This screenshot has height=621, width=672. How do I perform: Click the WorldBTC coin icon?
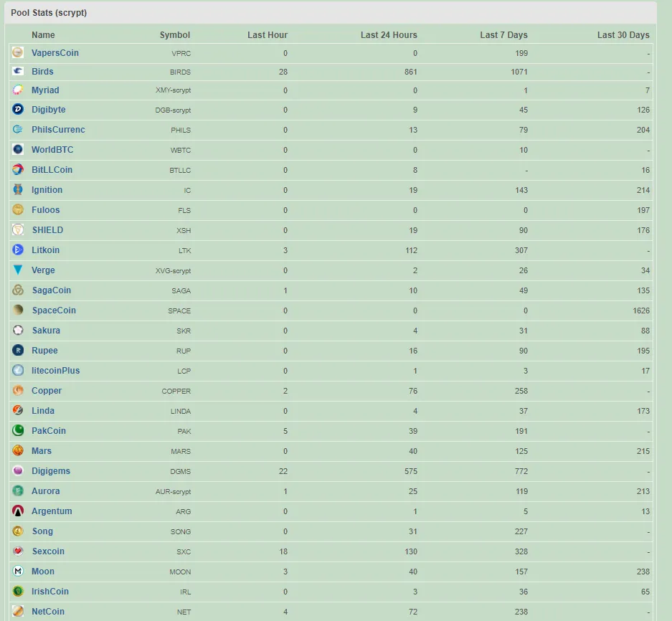point(18,149)
